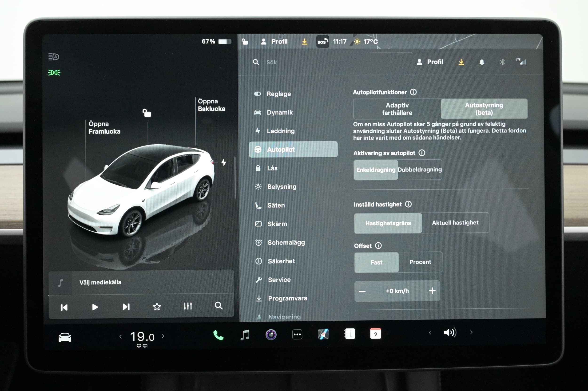This screenshot has width=588, height=391.
Task: Open the music app in the dock
Action: [x=245, y=335]
